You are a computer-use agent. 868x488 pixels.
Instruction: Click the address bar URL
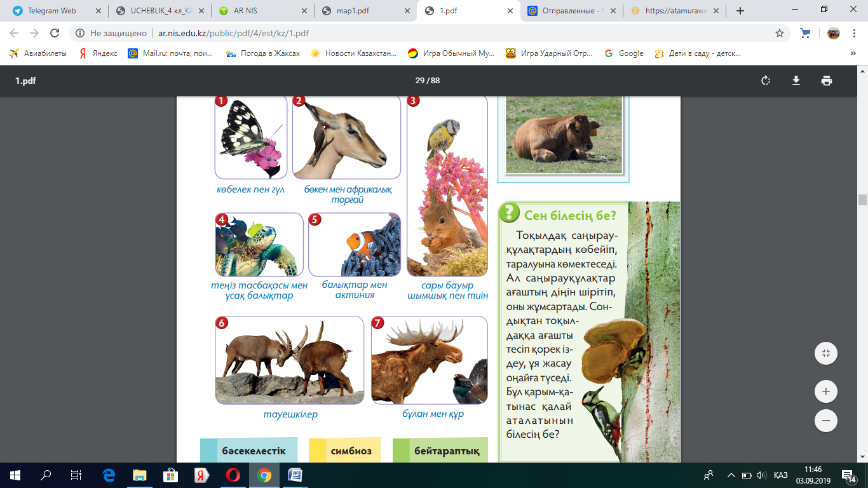coord(234,33)
